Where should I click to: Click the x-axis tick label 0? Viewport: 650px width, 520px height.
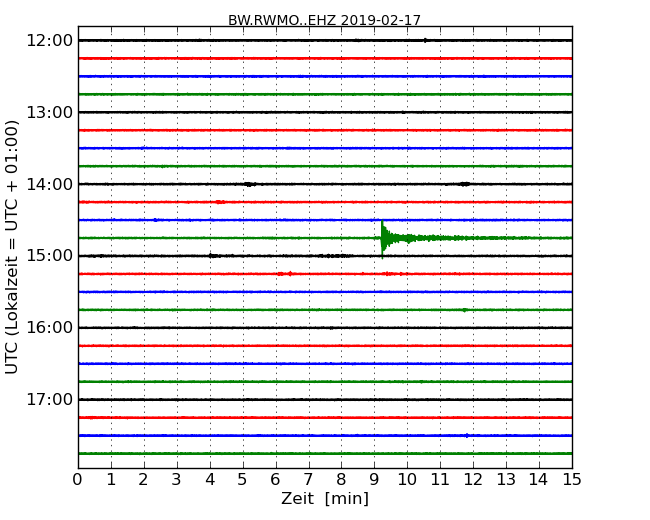point(78,480)
